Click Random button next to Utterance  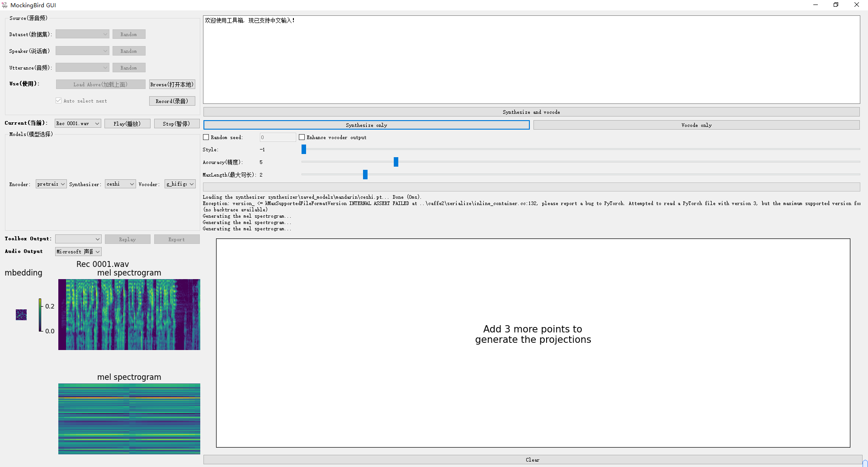[129, 68]
